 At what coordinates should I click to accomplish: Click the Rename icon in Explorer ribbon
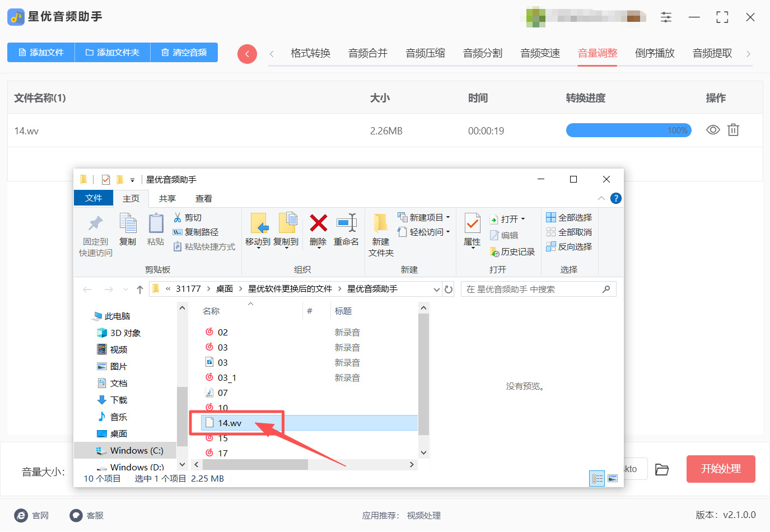346,223
